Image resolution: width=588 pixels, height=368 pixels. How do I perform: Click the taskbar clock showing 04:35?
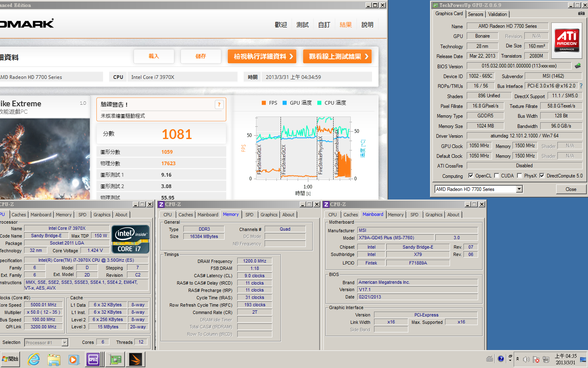(566, 359)
